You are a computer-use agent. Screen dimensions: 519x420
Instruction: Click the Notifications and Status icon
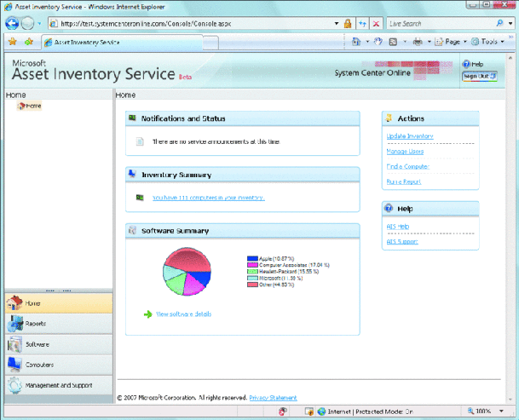pyautogui.click(x=132, y=118)
